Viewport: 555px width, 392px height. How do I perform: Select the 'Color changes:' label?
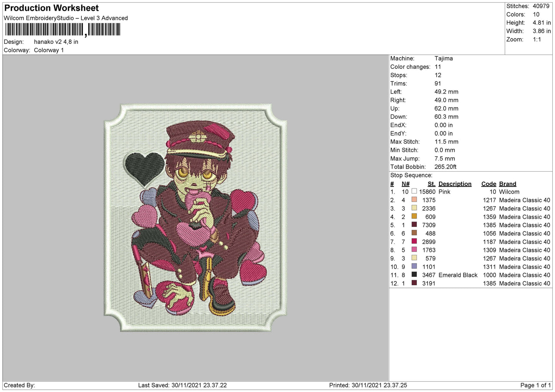click(410, 67)
